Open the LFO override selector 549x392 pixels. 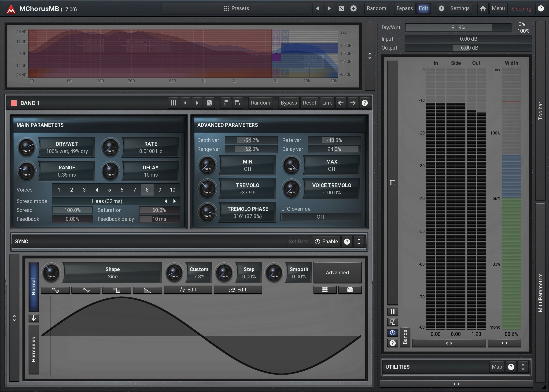320,217
